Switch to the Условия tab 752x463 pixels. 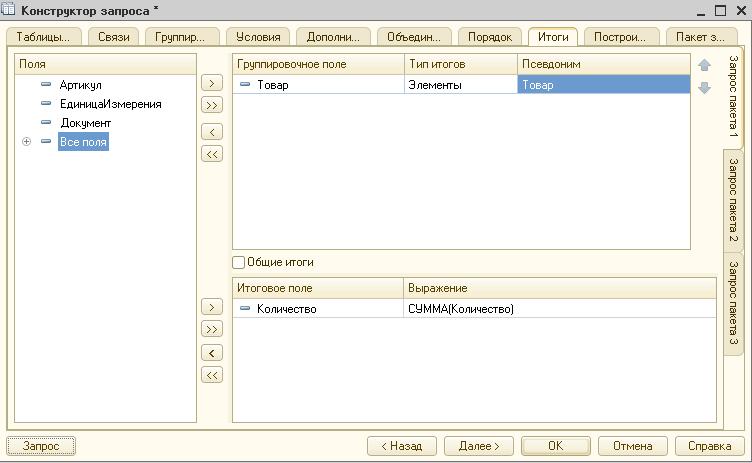click(258, 37)
